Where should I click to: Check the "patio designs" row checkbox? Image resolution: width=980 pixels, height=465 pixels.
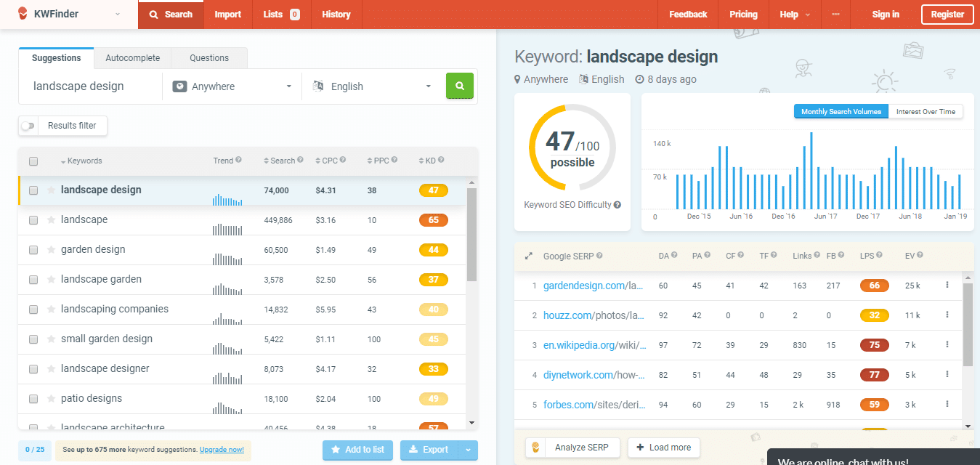pos(33,399)
